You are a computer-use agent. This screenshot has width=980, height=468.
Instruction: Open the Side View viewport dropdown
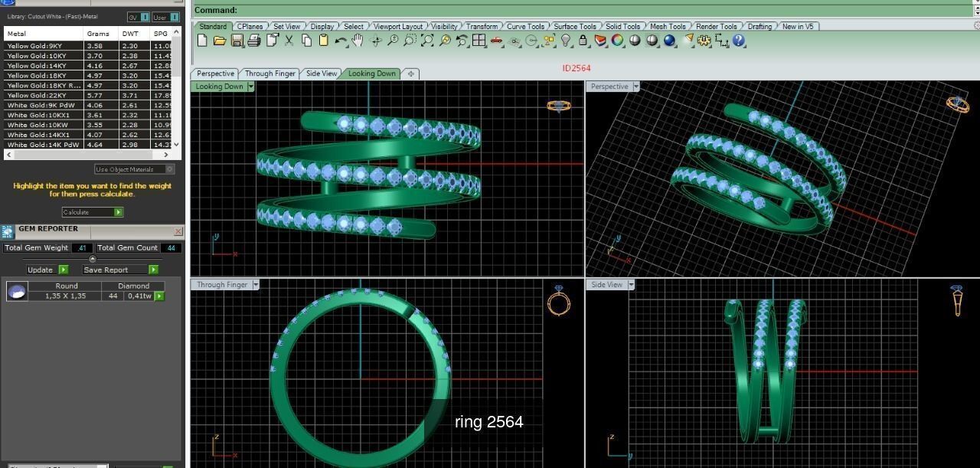tap(630, 285)
